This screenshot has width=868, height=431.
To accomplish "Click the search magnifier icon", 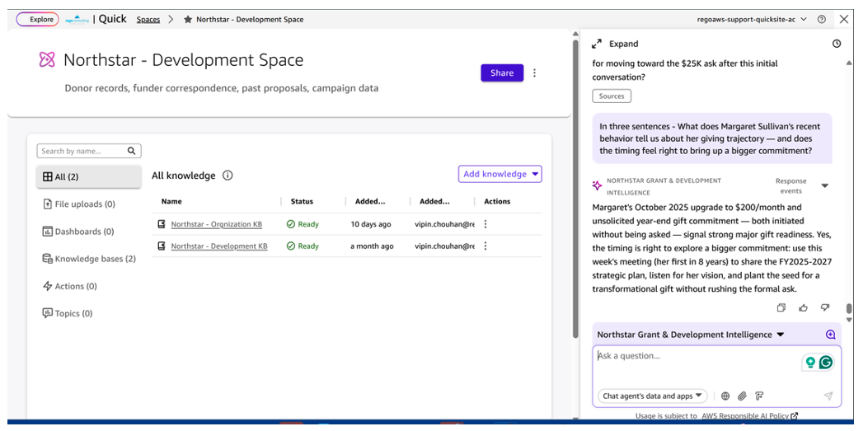I will pyautogui.click(x=131, y=151).
